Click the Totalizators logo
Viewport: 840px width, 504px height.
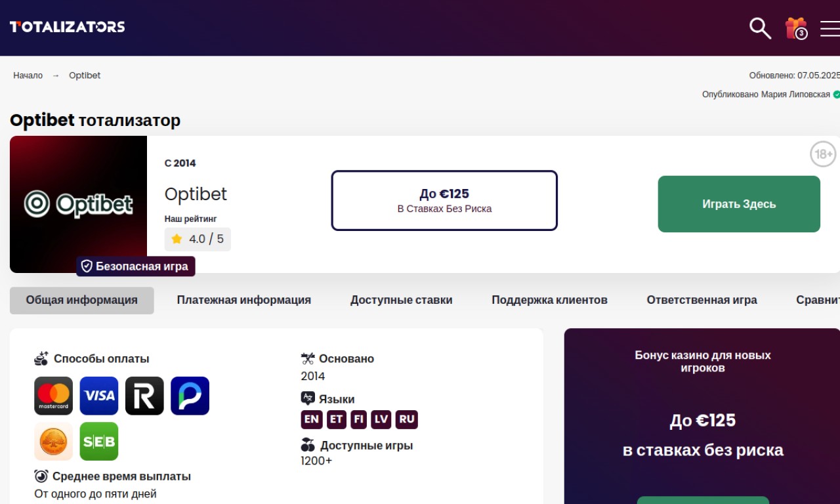(67, 27)
